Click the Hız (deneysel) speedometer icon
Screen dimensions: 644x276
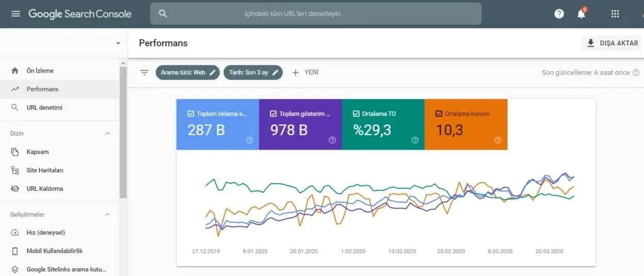click(x=15, y=233)
